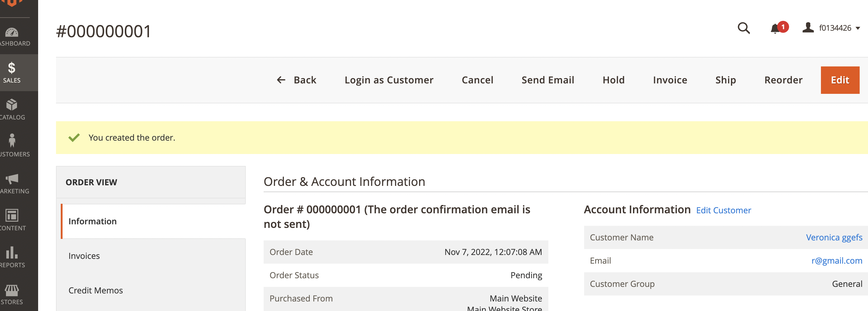The width and height of the screenshot is (868, 311).
Task: Open Edit Customer link
Action: tap(723, 210)
